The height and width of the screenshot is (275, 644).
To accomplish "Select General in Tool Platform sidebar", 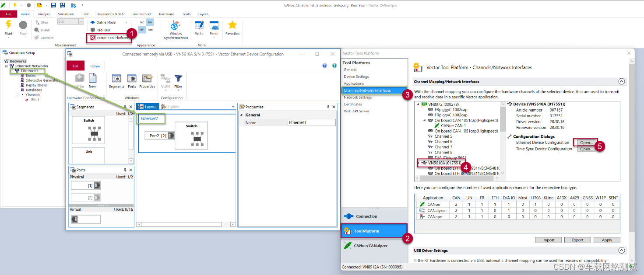I will [350, 70].
